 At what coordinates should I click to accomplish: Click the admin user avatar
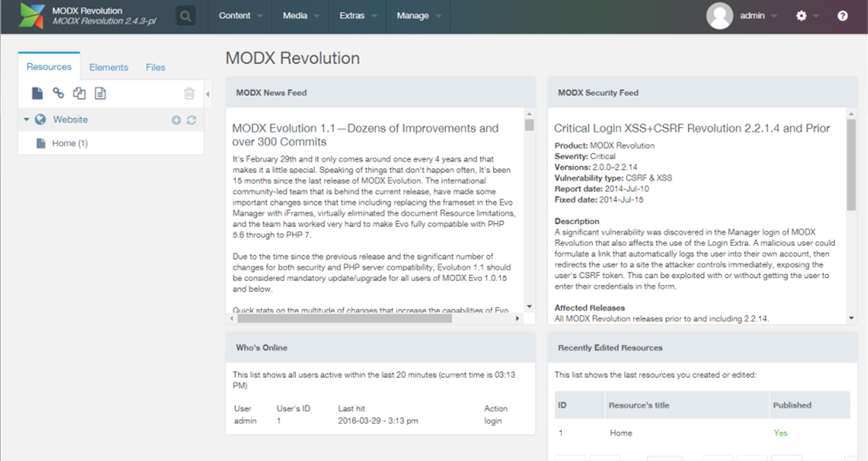tap(720, 16)
